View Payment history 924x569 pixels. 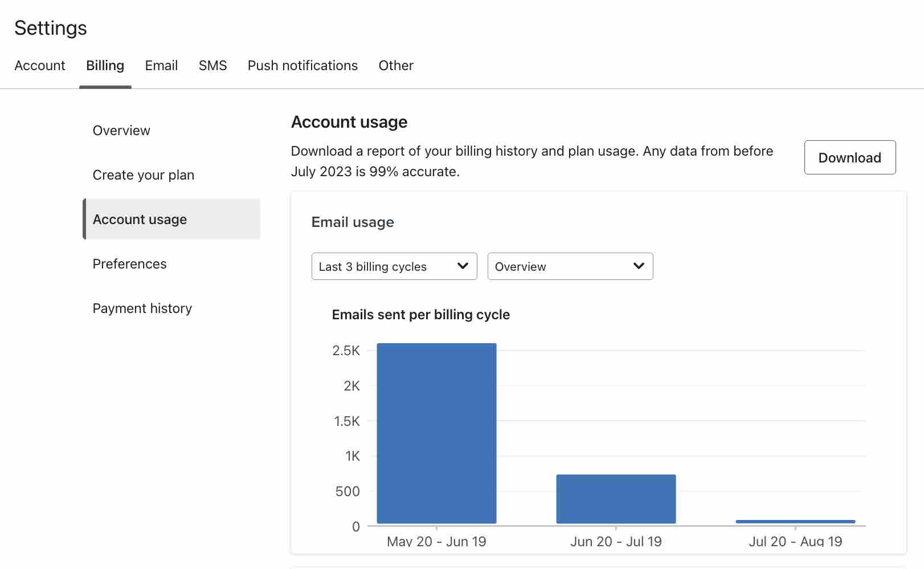(x=142, y=308)
